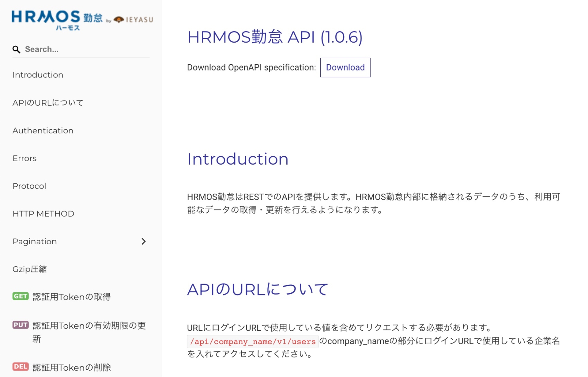588x377 pixels.
Task: Click the purple PUT badge
Action: (21, 325)
